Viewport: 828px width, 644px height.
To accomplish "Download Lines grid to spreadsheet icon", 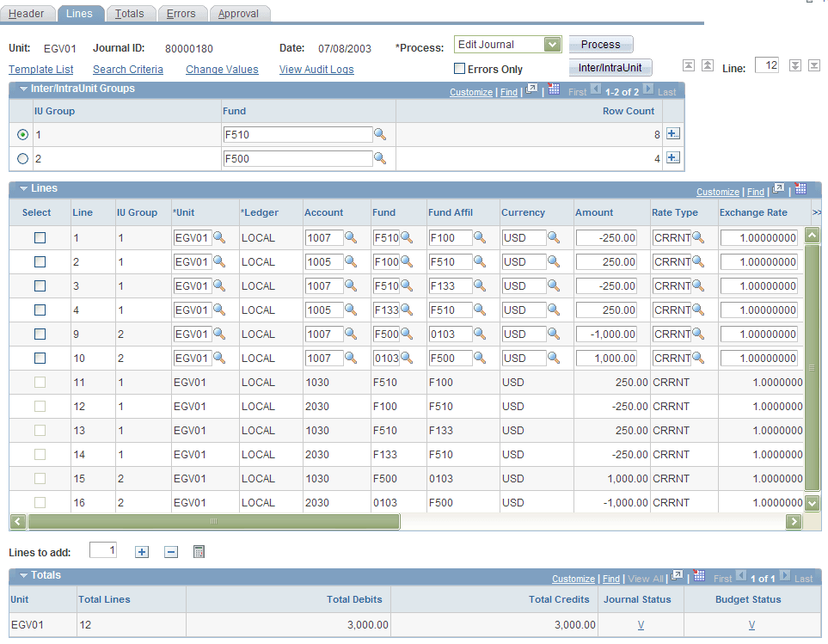I will (x=800, y=189).
